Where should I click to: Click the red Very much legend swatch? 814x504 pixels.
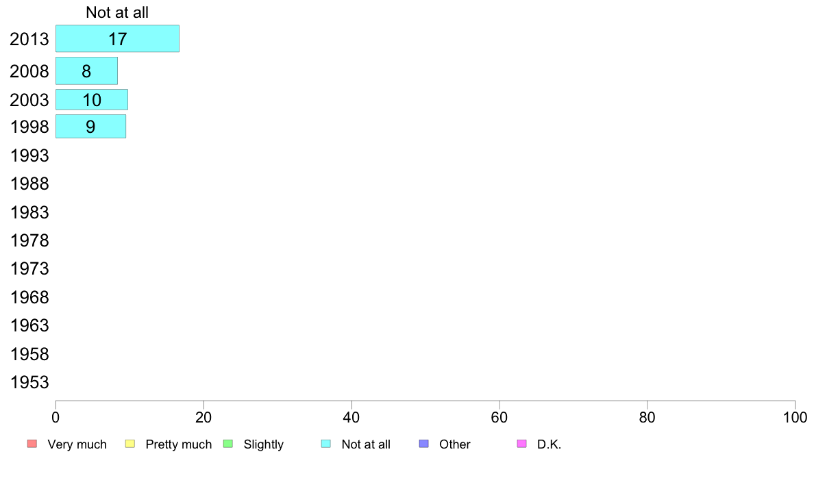point(32,444)
